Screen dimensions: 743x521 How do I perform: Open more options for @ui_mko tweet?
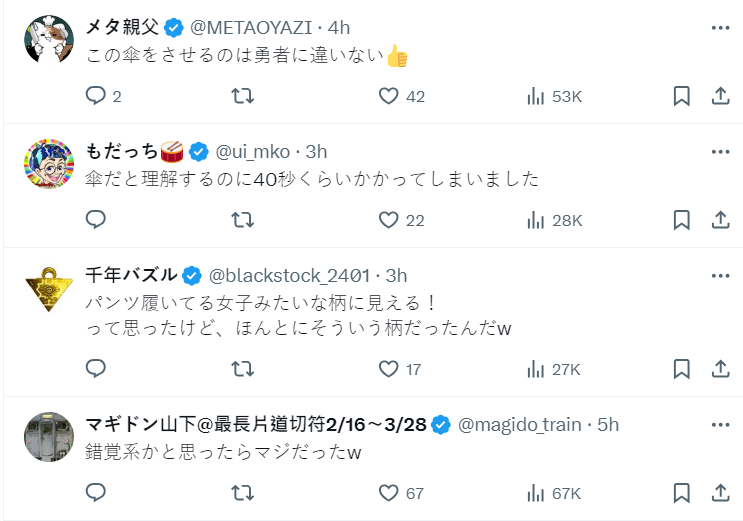tap(720, 152)
